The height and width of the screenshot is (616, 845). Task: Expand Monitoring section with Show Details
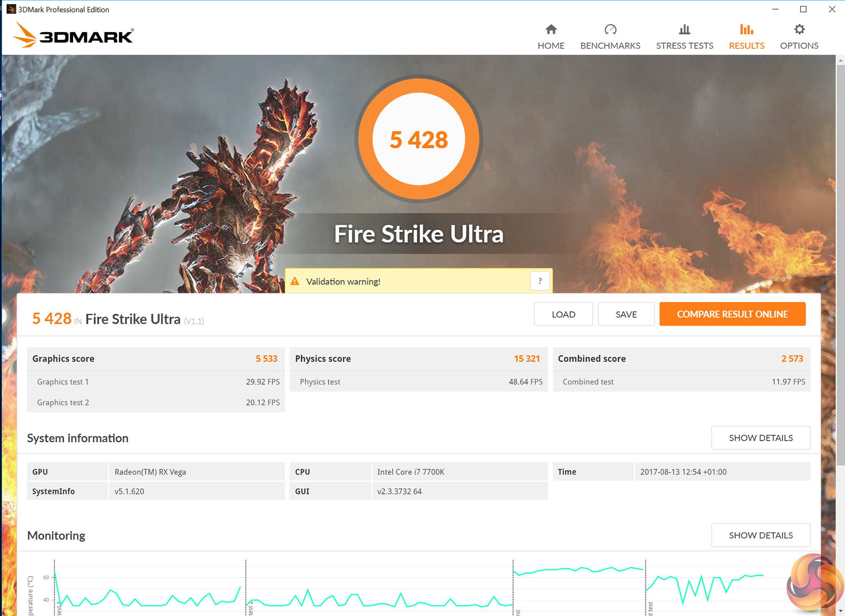click(x=760, y=535)
